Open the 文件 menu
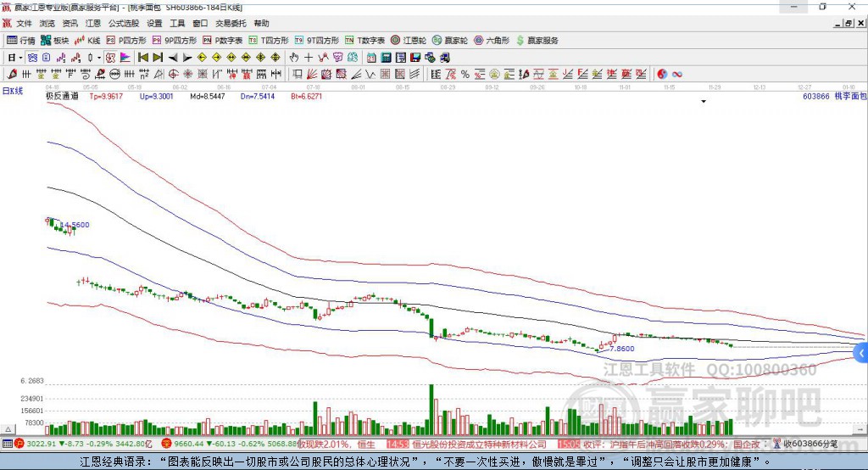The height and width of the screenshot is (470, 868). (x=25, y=23)
